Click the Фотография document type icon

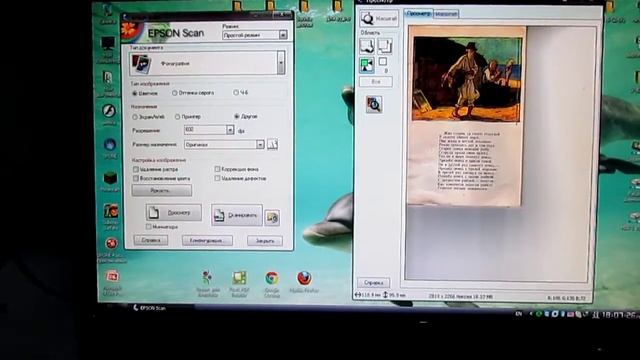pyautogui.click(x=140, y=63)
